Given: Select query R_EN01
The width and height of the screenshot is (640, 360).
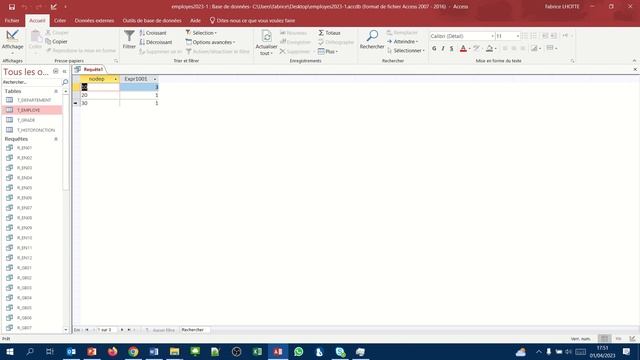Looking at the screenshot, I should (x=24, y=148).
